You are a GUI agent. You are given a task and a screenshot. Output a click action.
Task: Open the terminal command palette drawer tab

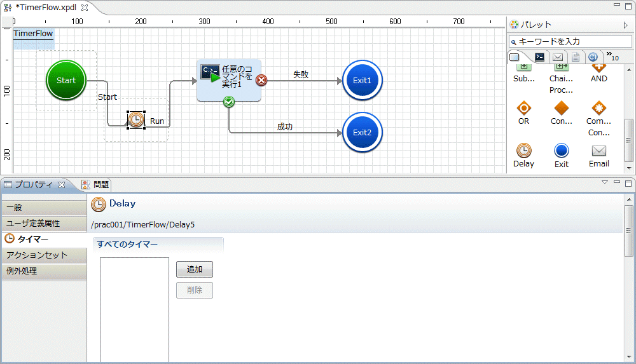539,57
